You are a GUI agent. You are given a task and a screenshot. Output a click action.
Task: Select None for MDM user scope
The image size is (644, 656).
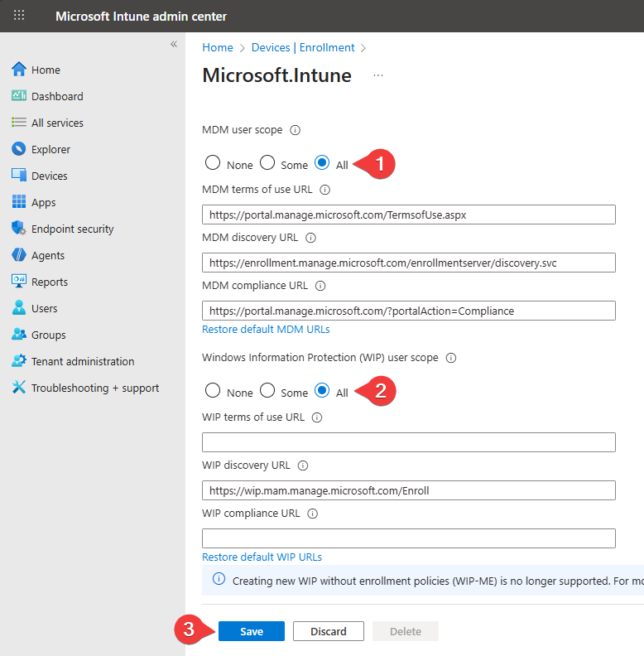pyautogui.click(x=213, y=162)
